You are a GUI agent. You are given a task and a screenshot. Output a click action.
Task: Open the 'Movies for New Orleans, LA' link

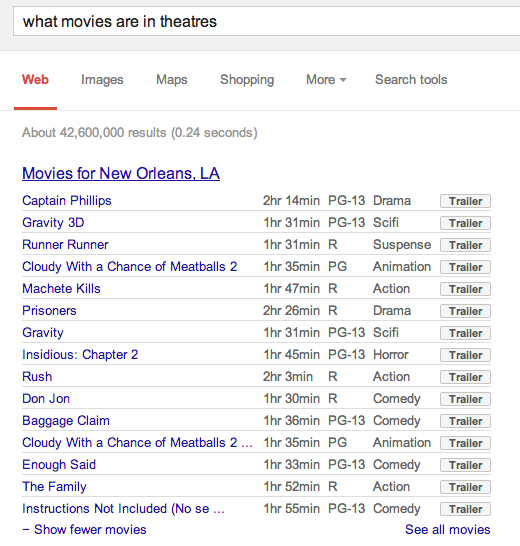pos(121,173)
